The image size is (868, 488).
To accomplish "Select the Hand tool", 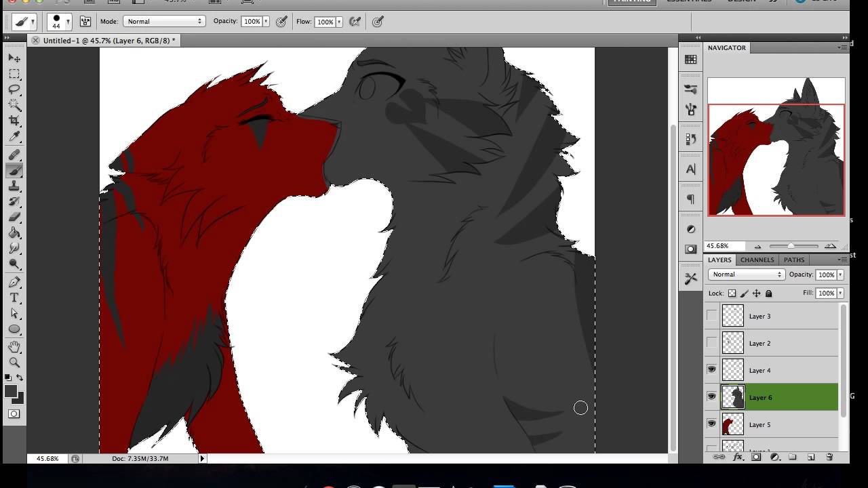I will click(x=14, y=347).
